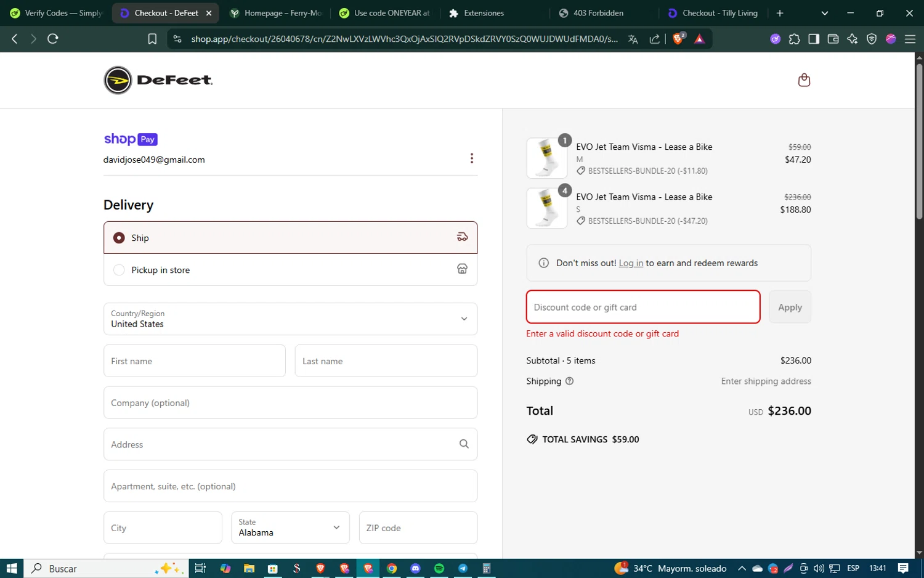Click the shipping help question mark icon
The image size is (924, 578).
coord(569,381)
